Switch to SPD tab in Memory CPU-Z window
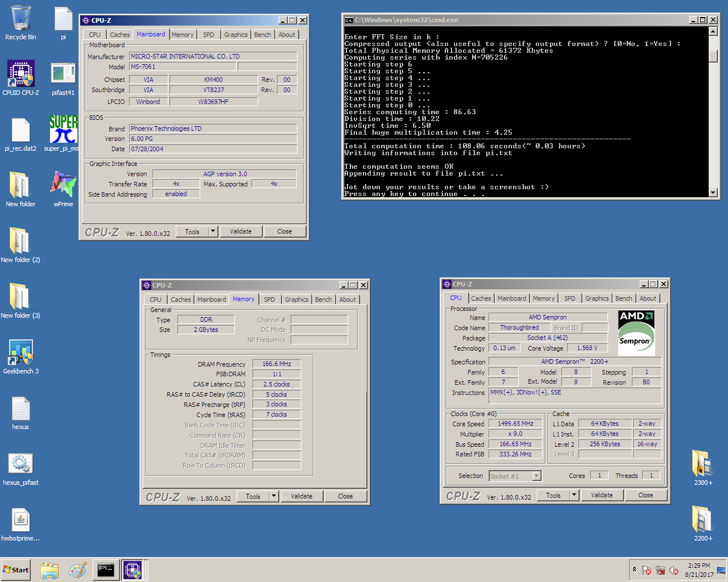The image size is (728, 582). [270, 300]
